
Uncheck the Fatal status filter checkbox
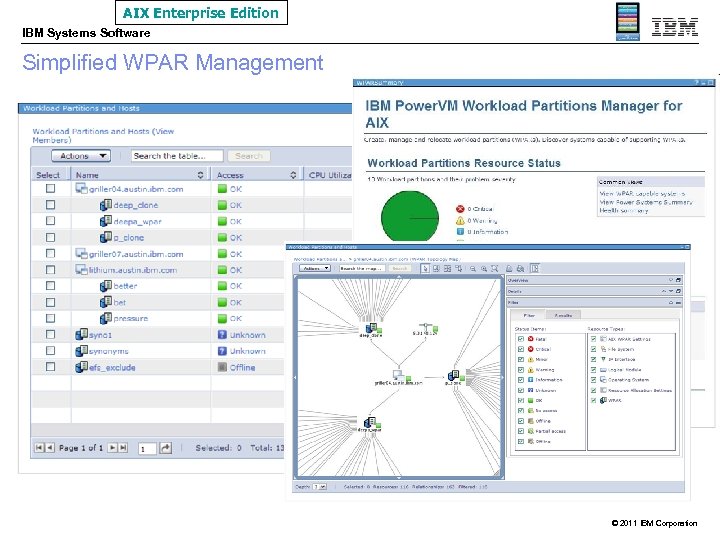(x=521, y=339)
